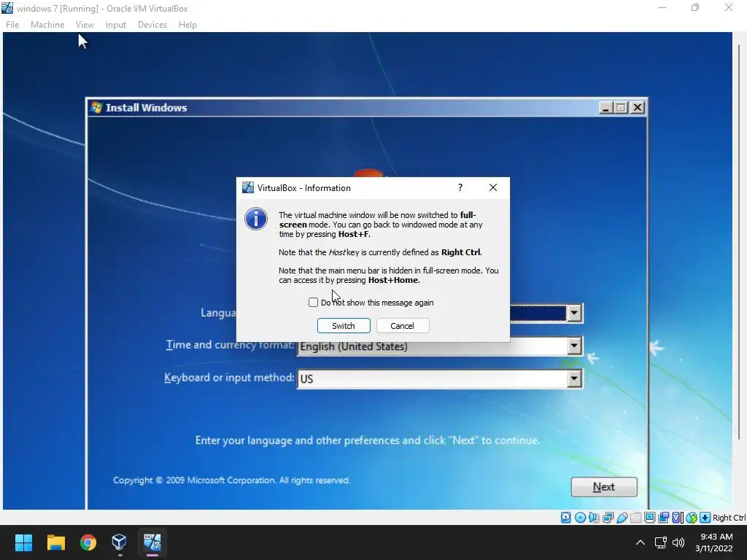Screen dimensions: 747x560
Task: Click the optical drive status icon
Action: [x=580, y=518]
